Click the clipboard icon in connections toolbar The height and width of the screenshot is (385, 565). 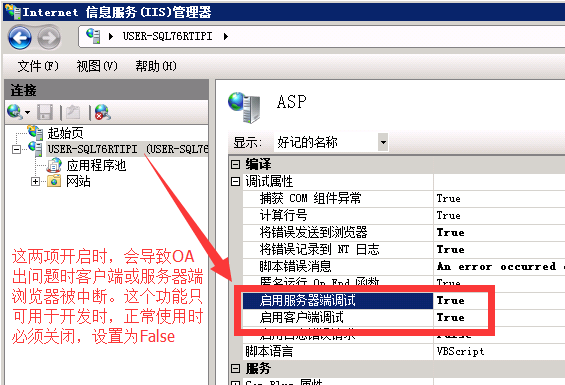73,112
